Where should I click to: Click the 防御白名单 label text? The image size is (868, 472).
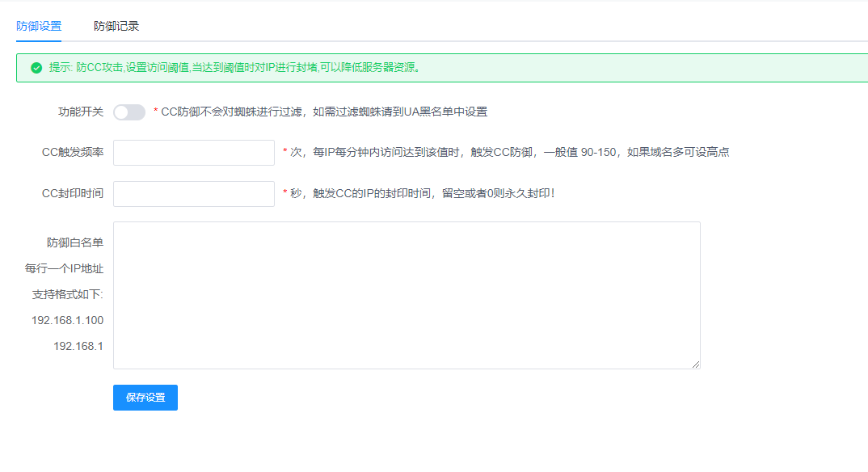click(x=75, y=242)
